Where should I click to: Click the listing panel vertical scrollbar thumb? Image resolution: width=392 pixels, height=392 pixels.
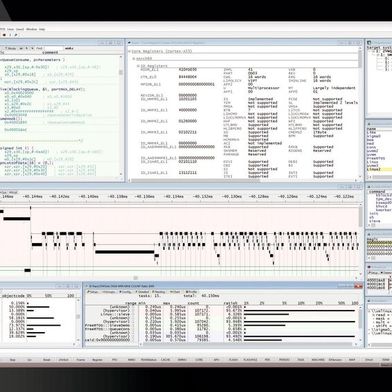121,72
